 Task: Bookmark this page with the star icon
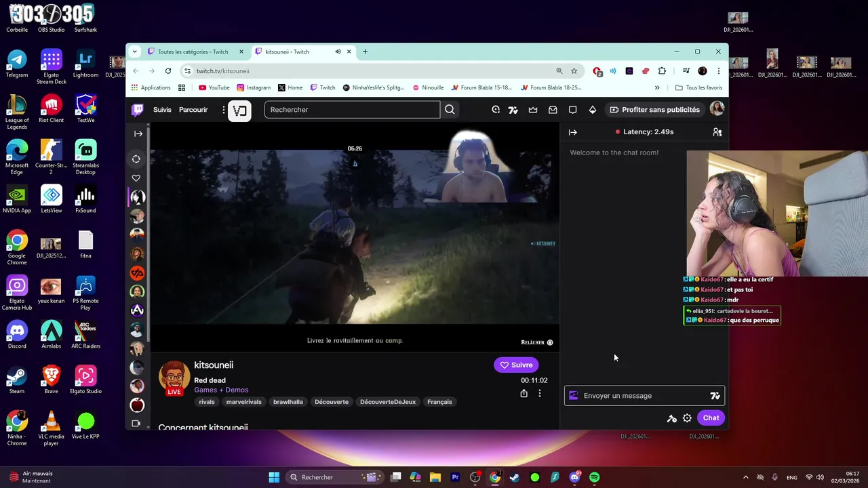tap(574, 70)
